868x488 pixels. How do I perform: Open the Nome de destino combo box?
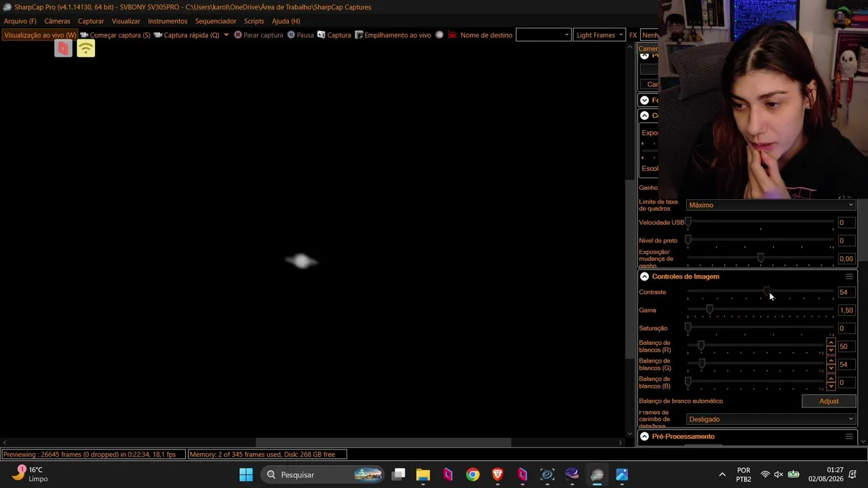coord(543,35)
